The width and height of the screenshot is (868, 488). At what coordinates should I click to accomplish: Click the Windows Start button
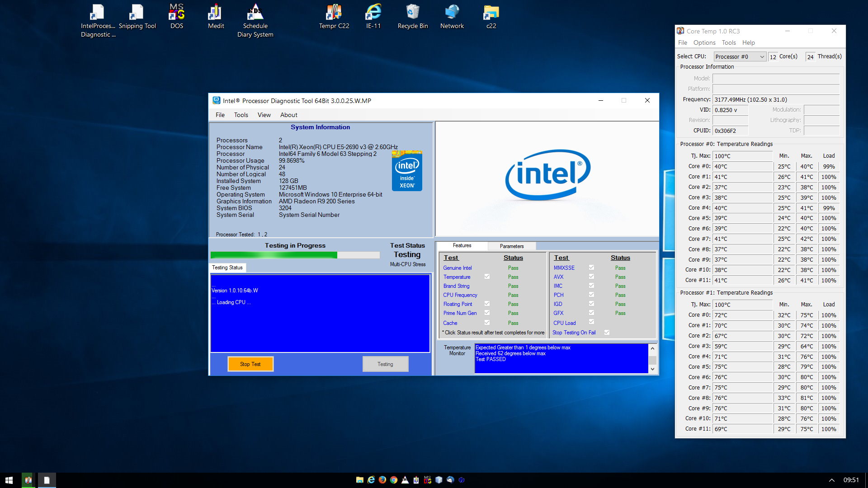(x=9, y=480)
